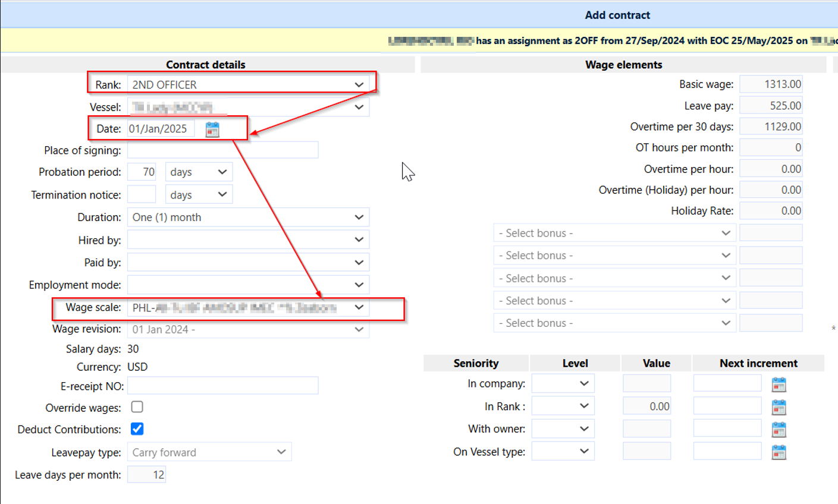Open the first Select bonus dropdown

[x=614, y=233]
